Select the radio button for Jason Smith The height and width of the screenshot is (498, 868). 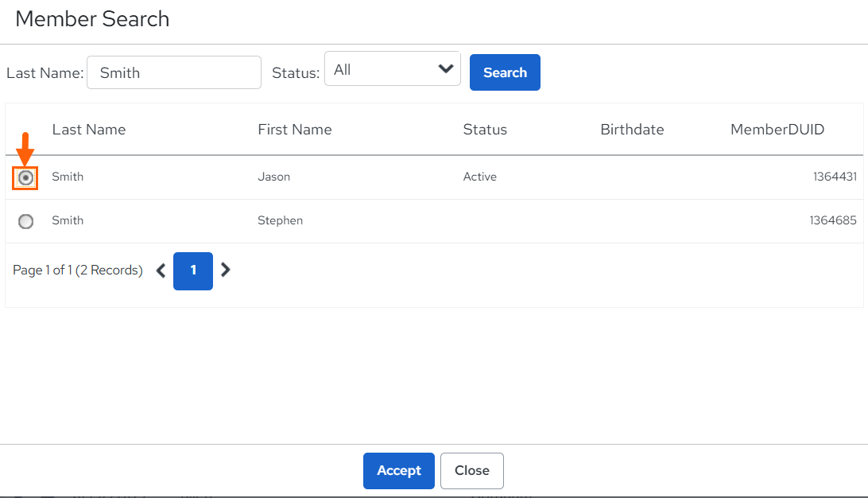click(x=25, y=178)
